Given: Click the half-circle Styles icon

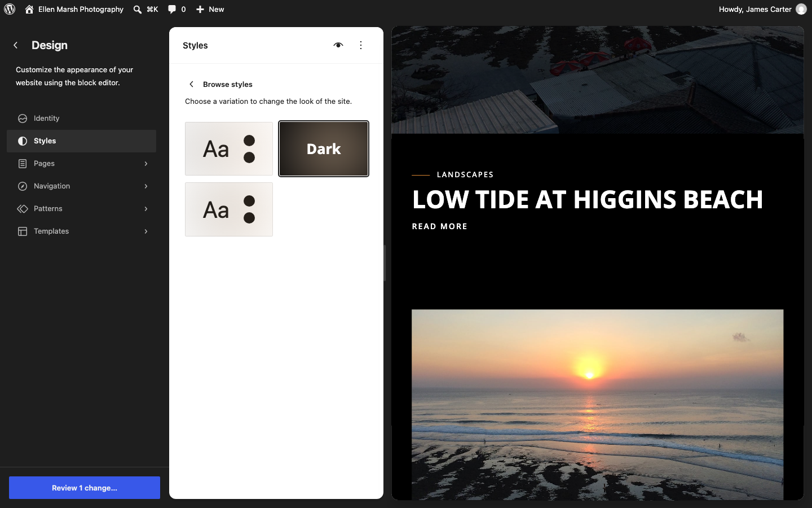Looking at the screenshot, I should click(x=23, y=141).
